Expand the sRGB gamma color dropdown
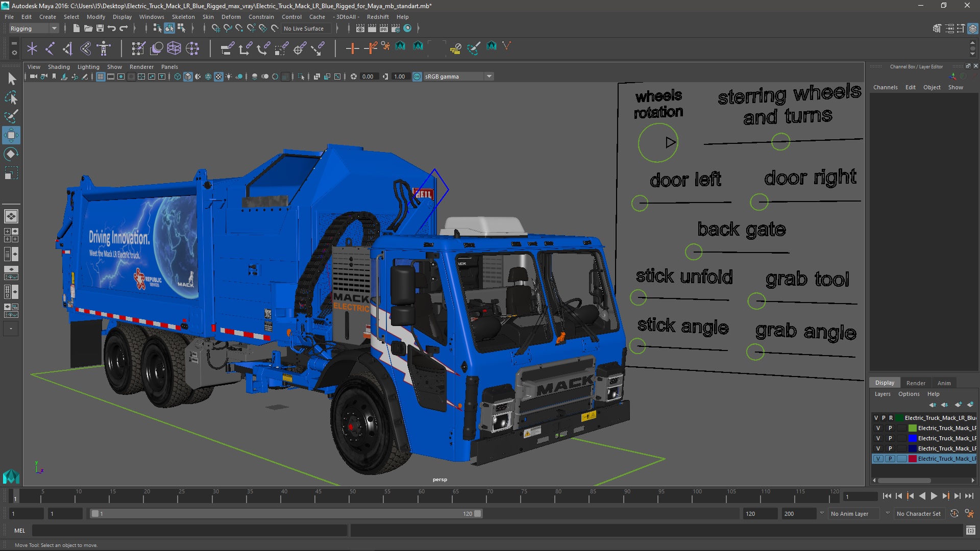The image size is (980, 551). coord(489,77)
